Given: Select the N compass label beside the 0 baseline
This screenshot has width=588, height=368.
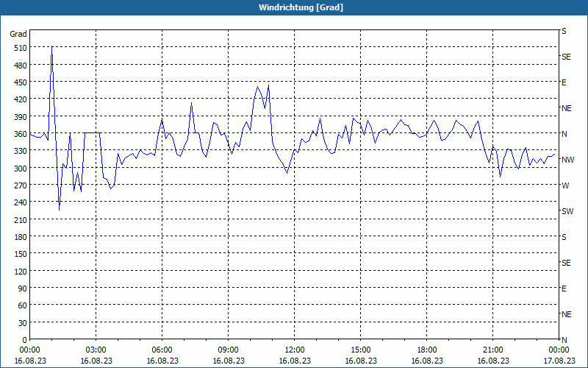Looking at the screenshot, I should [x=564, y=340].
